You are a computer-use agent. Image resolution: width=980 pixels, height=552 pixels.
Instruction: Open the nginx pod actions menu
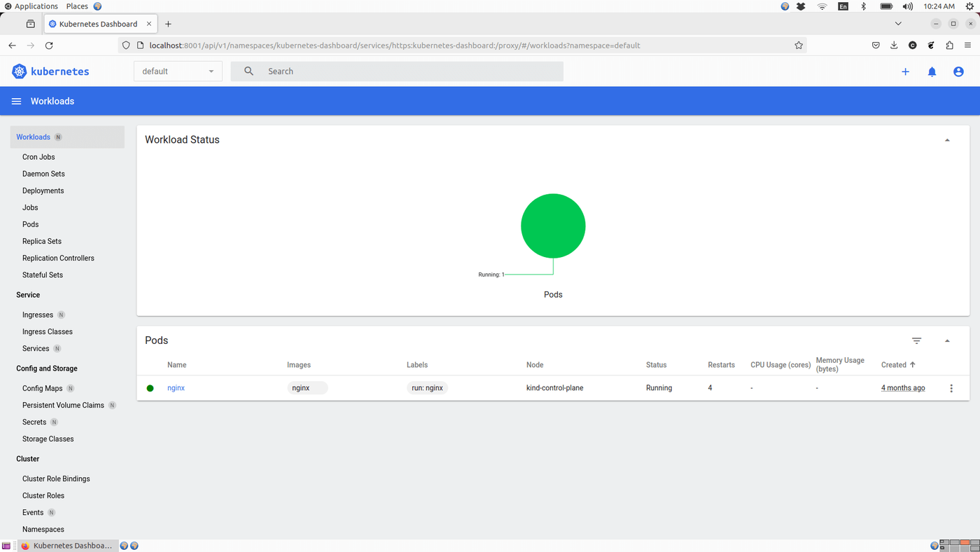(x=951, y=388)
